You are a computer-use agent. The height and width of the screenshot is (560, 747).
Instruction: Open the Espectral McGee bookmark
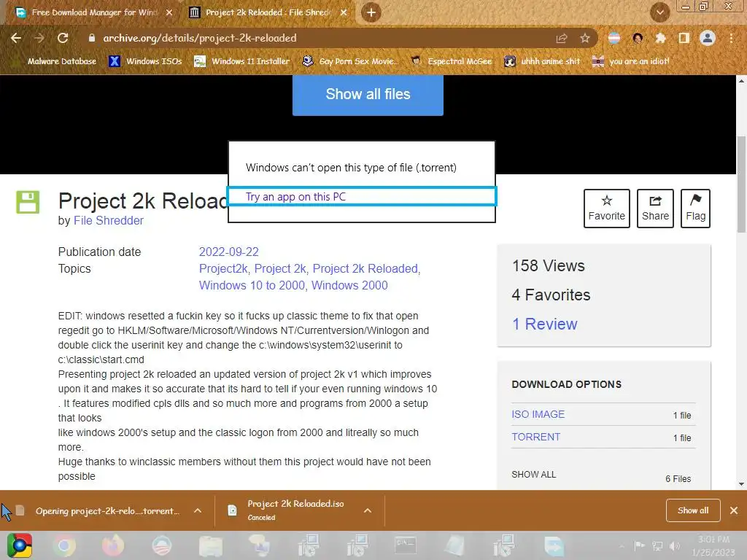coord(451,61)
